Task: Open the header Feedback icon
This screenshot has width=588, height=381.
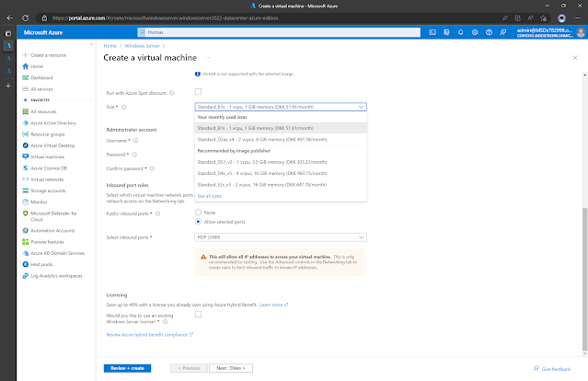Action: coord(503,32)
